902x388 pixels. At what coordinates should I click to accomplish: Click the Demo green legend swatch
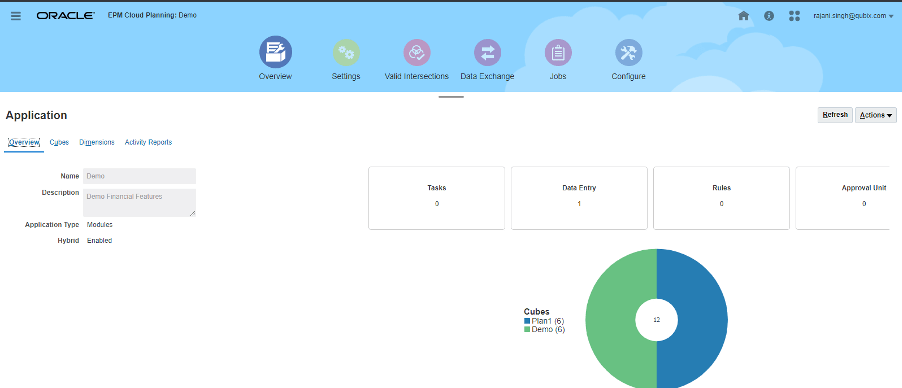point(527,330)
